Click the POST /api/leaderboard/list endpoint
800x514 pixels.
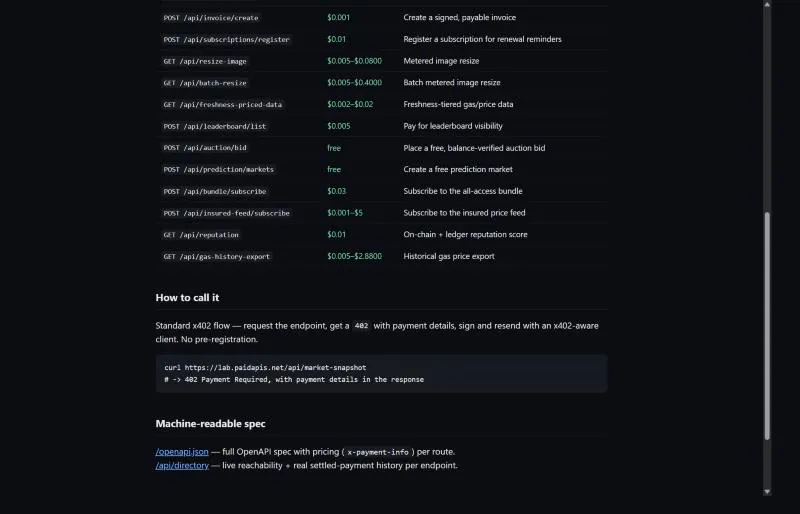(x=214, y=127)
